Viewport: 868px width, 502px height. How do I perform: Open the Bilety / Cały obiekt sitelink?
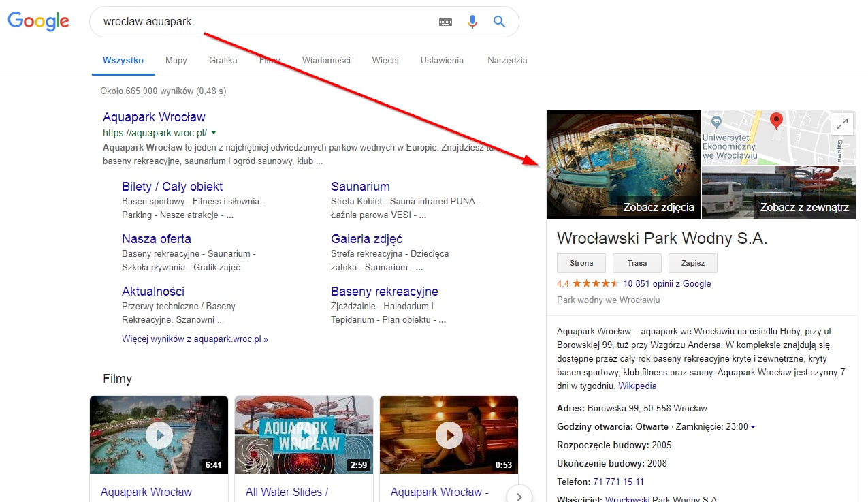[x=172, y=187]
